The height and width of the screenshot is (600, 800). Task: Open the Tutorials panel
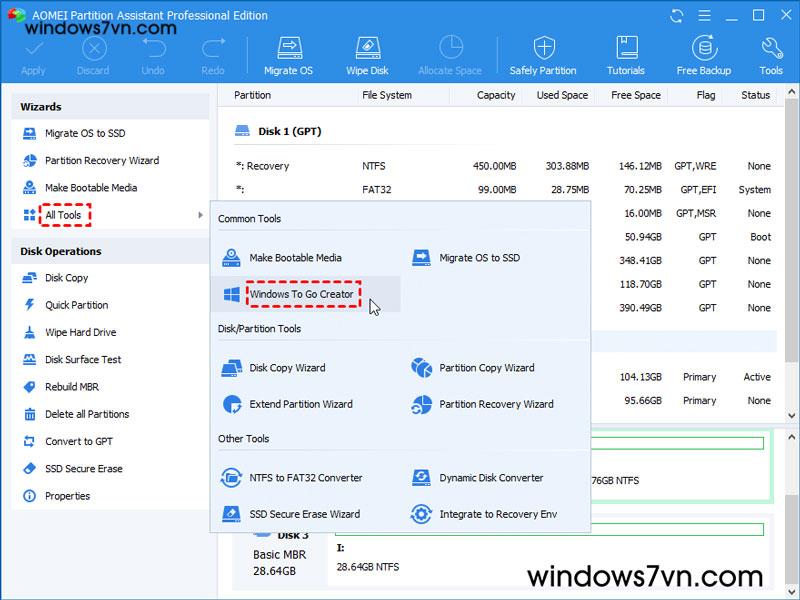626,54
